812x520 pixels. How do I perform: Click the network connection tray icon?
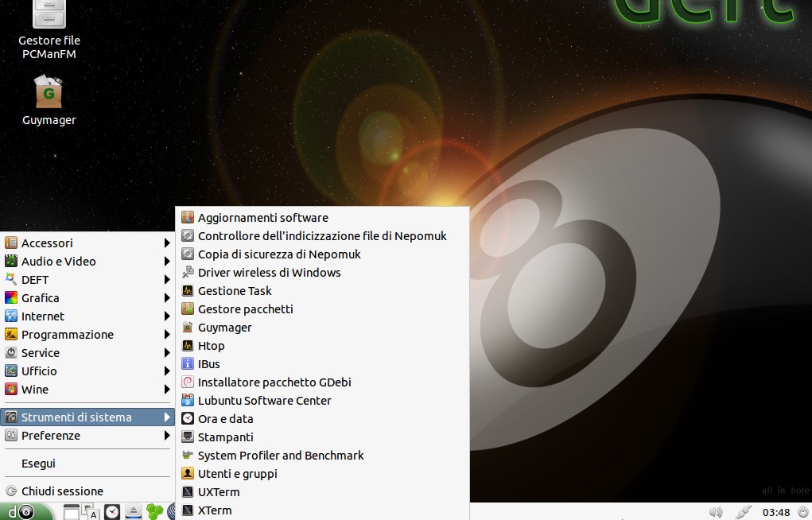(x=743, y=512)
